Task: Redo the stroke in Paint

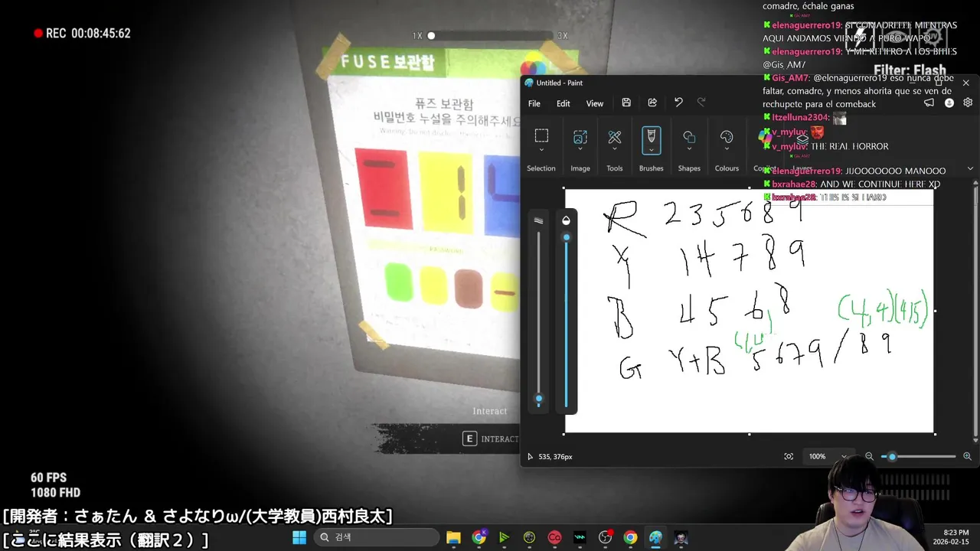Action: tap(701, 103)
